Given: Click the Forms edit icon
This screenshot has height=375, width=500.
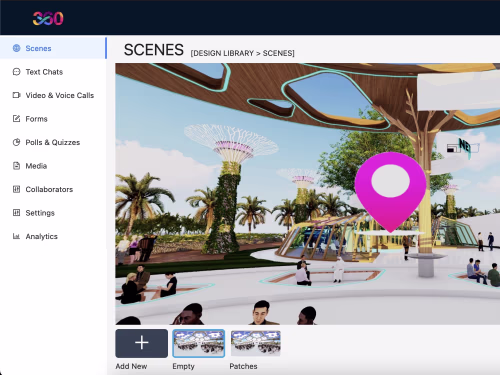Looking at the screenshot, I should pos(16,119).
